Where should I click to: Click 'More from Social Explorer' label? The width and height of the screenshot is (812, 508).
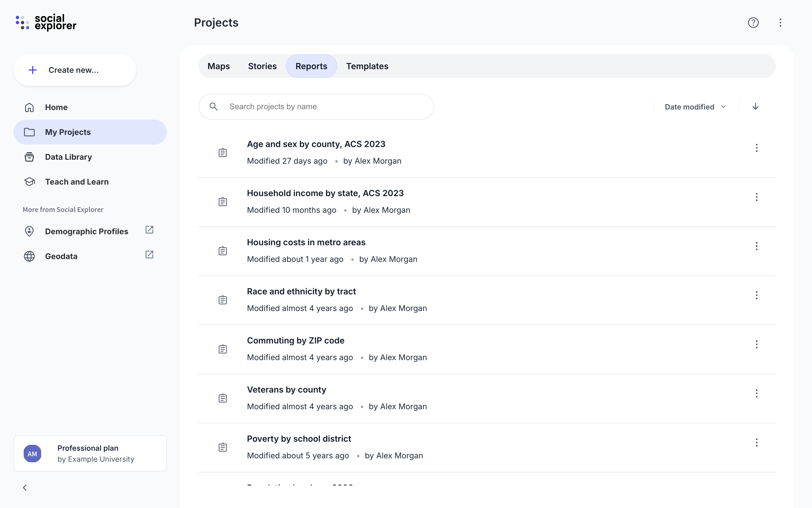click(63, 209)
